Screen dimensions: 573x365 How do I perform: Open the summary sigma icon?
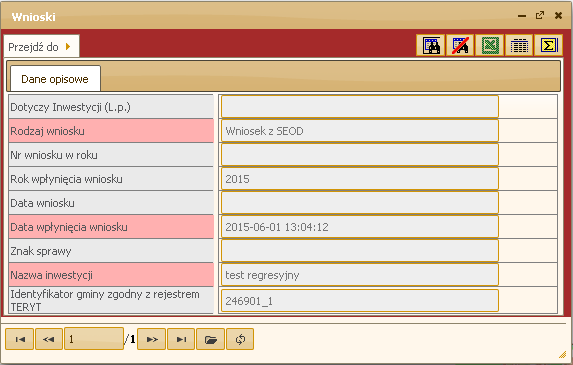click(549, 45)
